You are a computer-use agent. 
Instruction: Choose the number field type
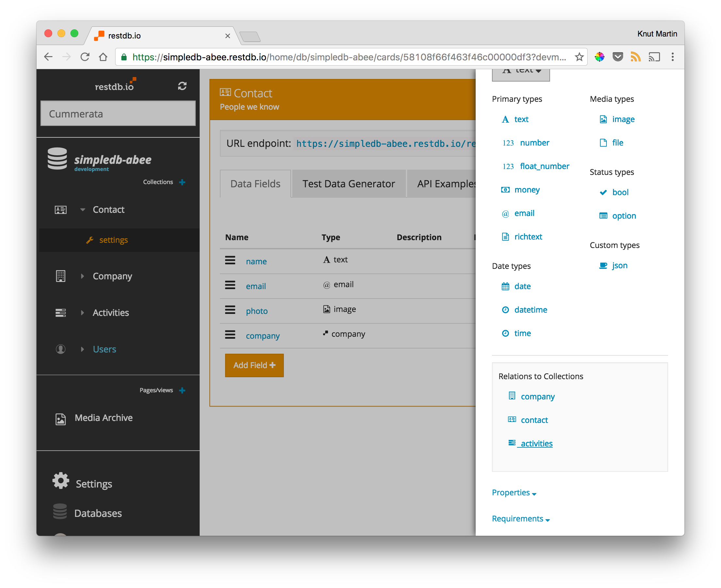534,143
